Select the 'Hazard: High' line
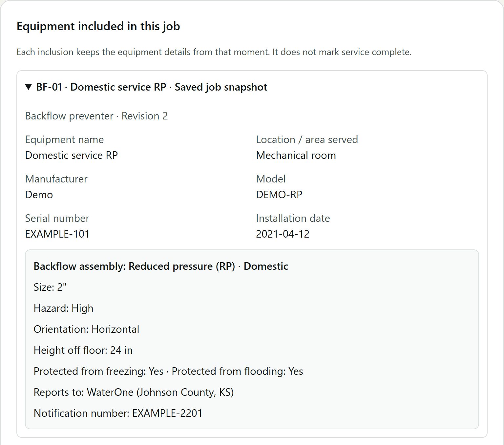Image resolution: width=504 pixels, height=445 pixels. pos(64,308)
